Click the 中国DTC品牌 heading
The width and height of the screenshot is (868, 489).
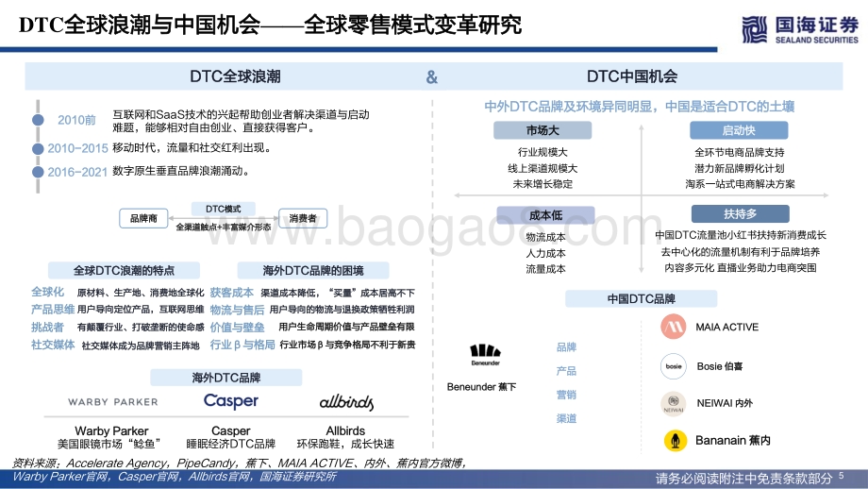[x=641, y=299]
